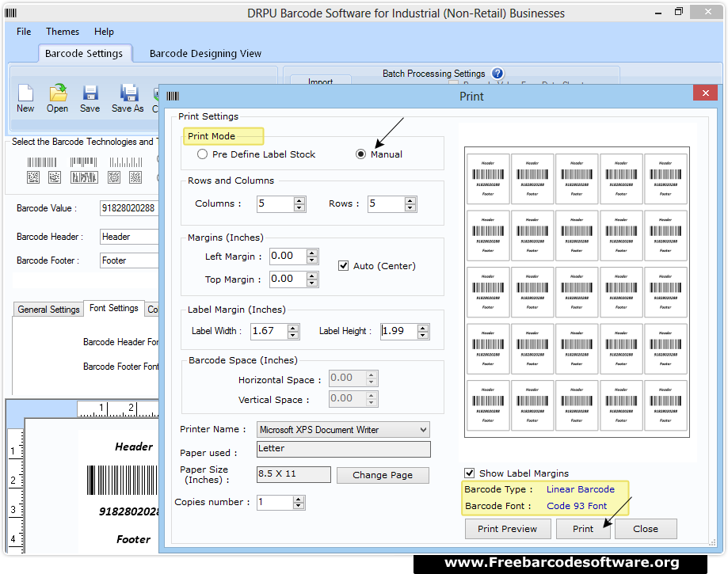728x574 pixels.
Task: Select the second 2D barcode icon
Action: tap(55, 177)
